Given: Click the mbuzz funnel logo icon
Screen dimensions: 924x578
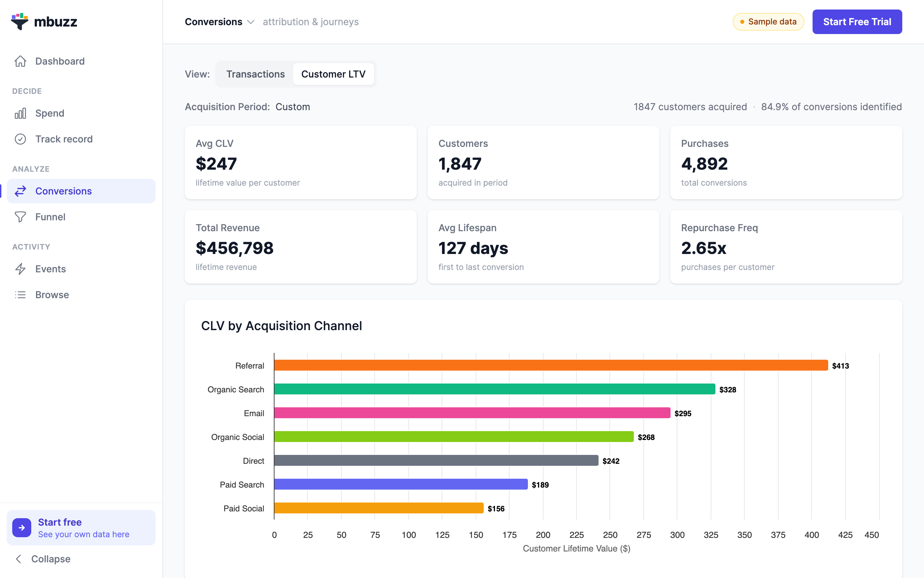Looking at the screenshot, I should click(19, 21).
